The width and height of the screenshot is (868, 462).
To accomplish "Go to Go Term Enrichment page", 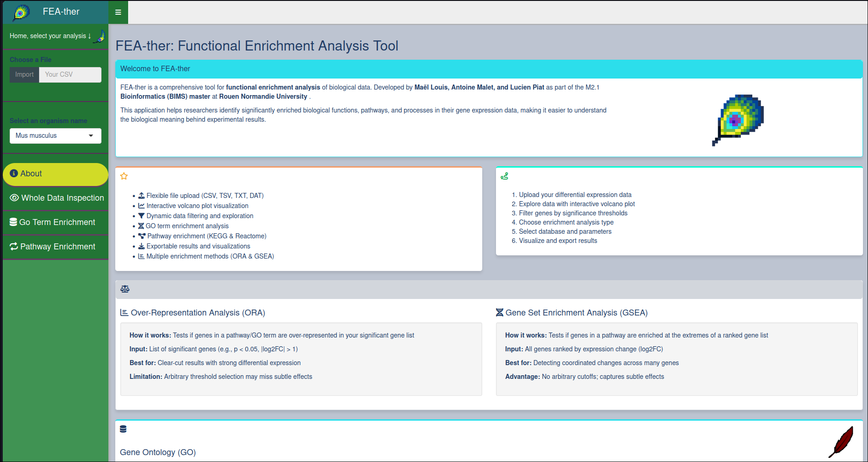I will (57, 222).
